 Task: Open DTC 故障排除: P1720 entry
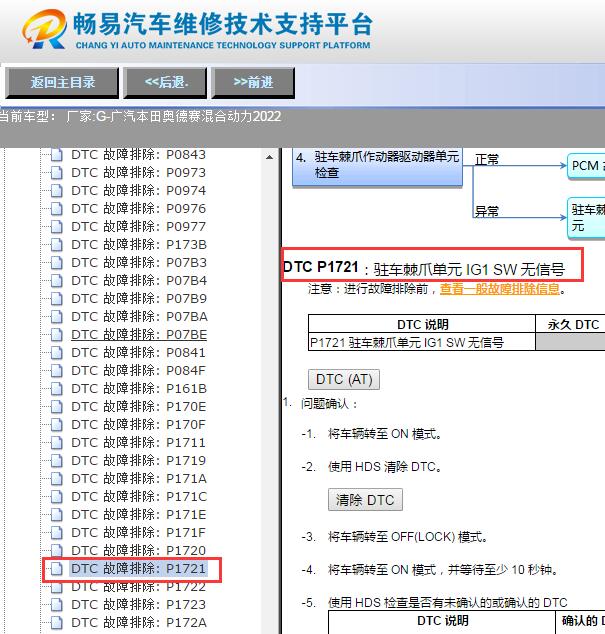click(x=138, y=550)
